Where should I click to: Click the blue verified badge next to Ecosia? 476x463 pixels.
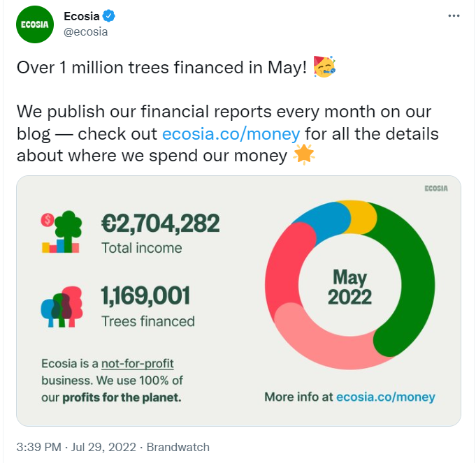[108, 16]
